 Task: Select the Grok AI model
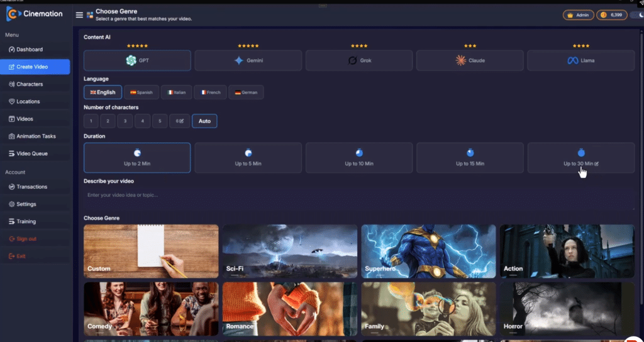[x=359, y=60]
